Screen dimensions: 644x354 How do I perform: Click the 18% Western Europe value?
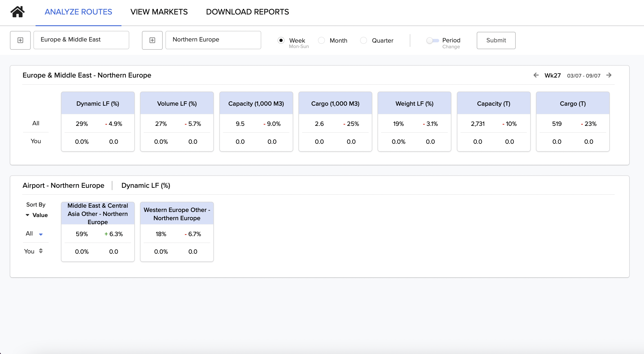[161, 234]
